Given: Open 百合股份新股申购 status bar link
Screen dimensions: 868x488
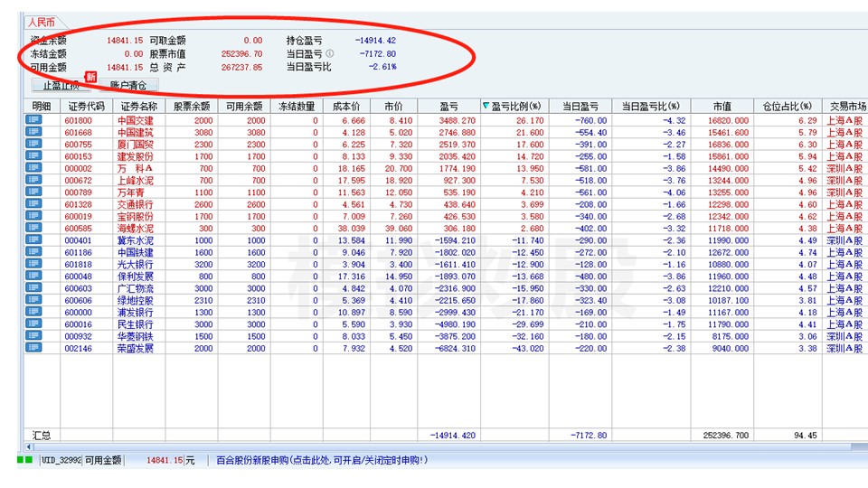Looking at the screenshot, I should coord(322,460).
